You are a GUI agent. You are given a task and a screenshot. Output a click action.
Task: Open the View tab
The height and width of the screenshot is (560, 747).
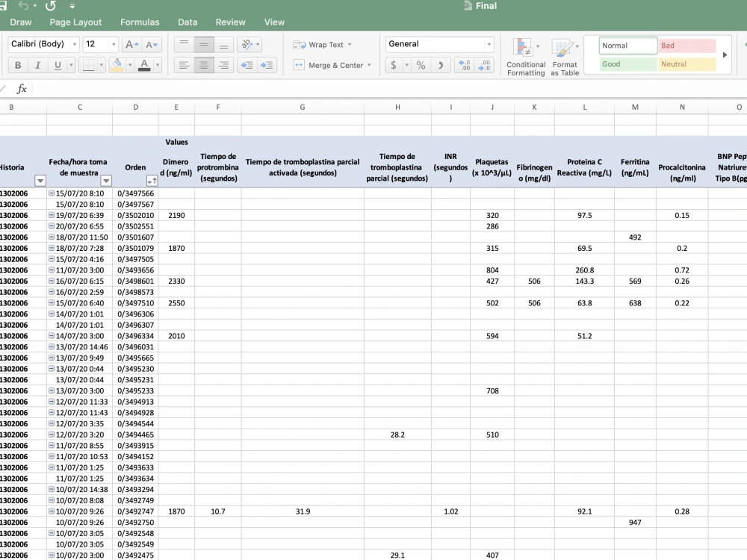tap(274, 22)
